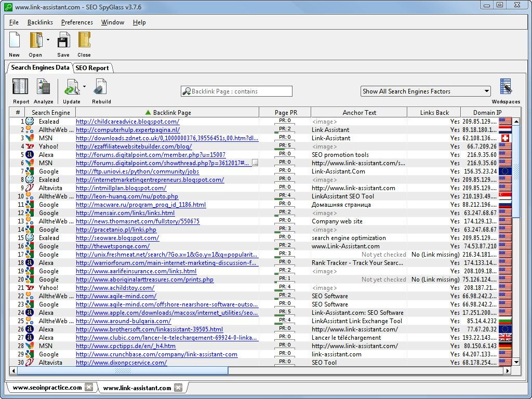Viewport: 532px width, 399px height.
Task: Click the Save project icon
Action: pyautogui.click(x=63, y=40)
